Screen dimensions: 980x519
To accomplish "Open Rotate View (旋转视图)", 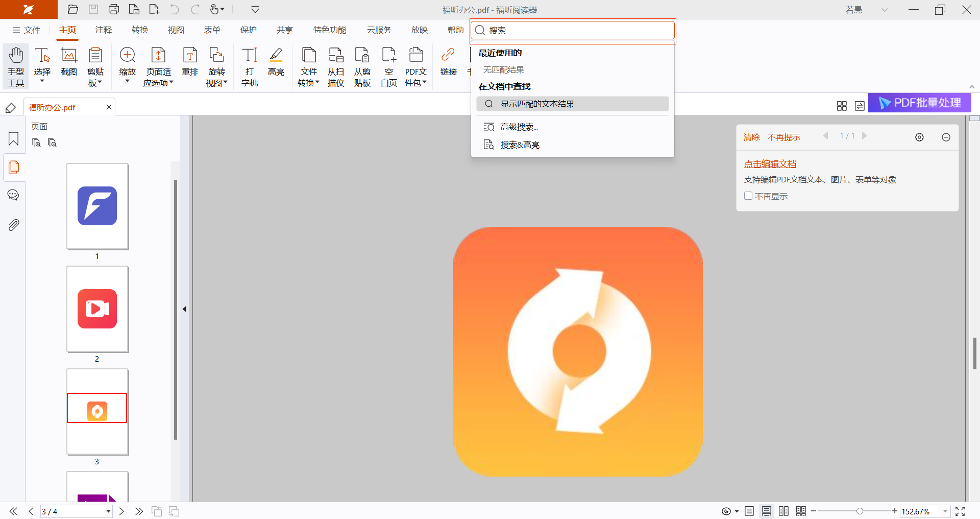I will [x=217, y=67].
